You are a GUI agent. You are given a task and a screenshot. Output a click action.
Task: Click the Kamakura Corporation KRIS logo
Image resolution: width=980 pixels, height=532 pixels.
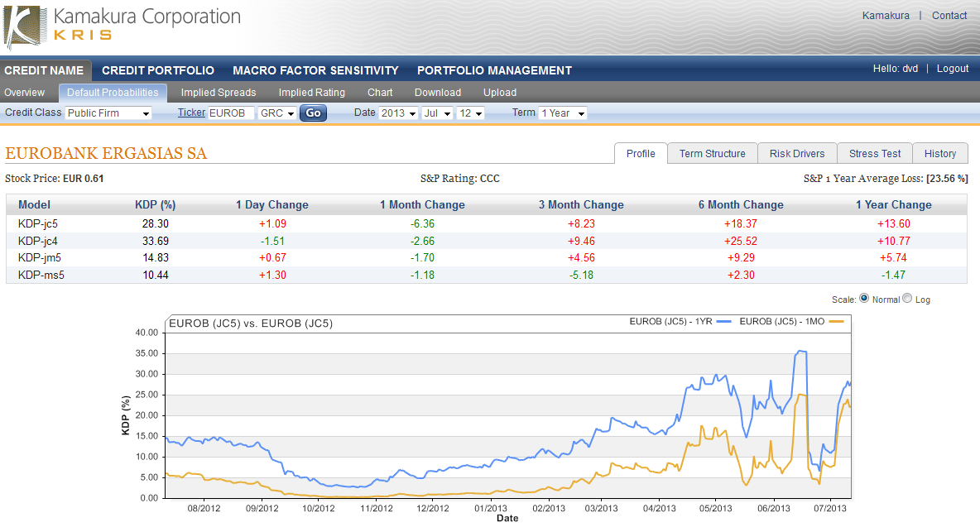pos(122,26)
